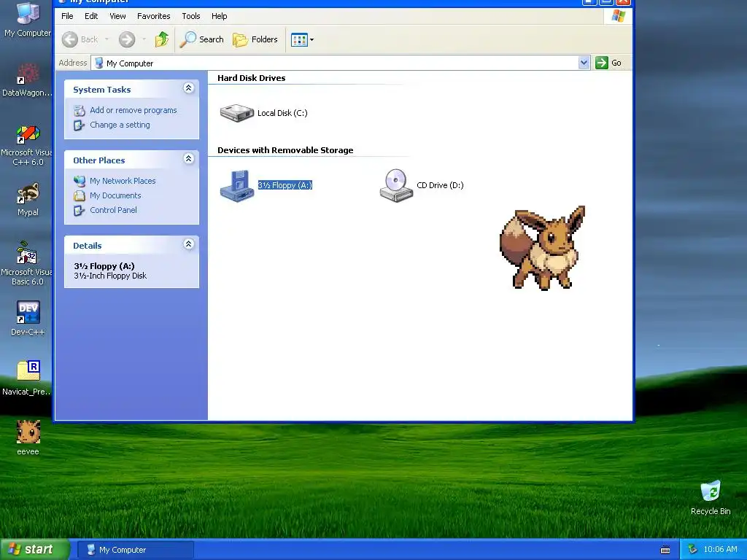Open the Back history dropdown arrow

[x=107, y=39]
